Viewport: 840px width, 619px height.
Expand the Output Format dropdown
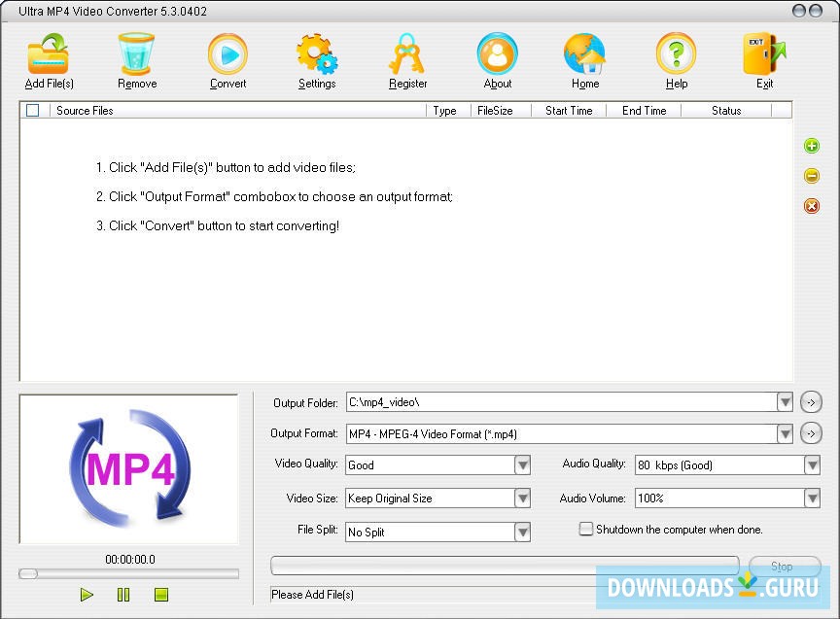coord(785,433)
